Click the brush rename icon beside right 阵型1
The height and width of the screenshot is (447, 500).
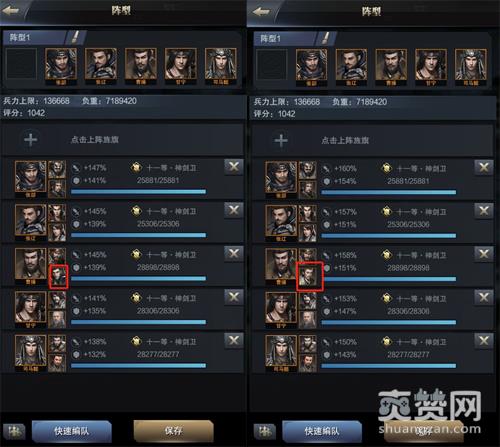(327, 38)
